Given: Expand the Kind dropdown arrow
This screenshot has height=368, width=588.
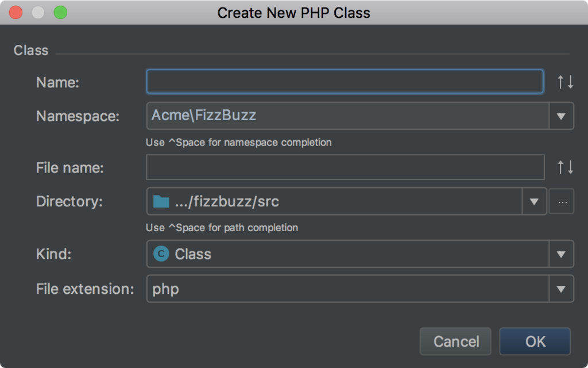Looking at the screenshot, I should pyautogui.click(x=561, y=254).
